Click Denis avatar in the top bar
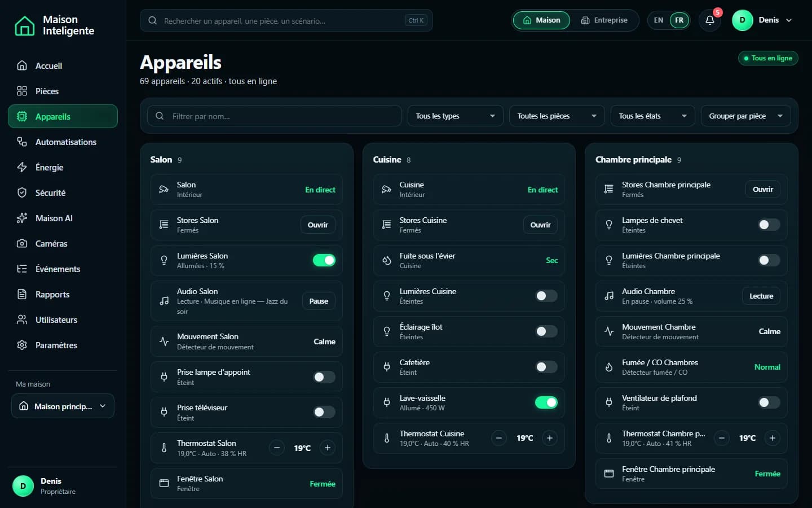The width and height of the screenshot is (812, 508). coord(742,20)
